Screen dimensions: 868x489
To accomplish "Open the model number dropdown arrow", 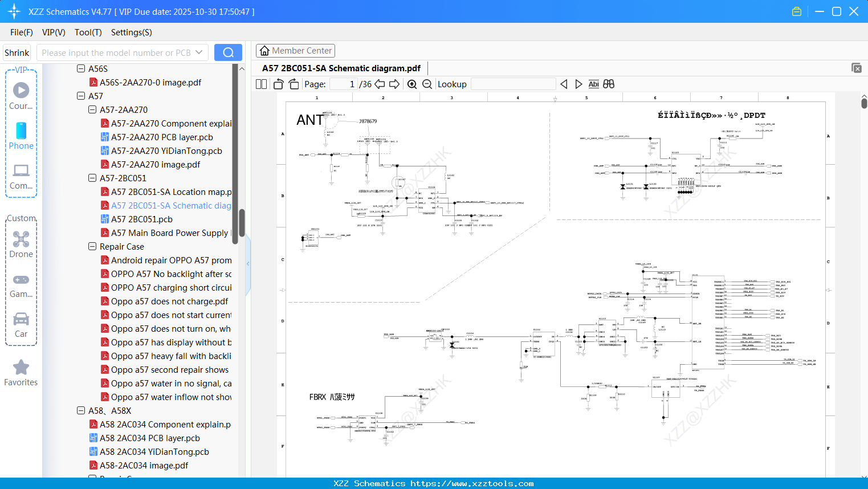I will [199, 52].
